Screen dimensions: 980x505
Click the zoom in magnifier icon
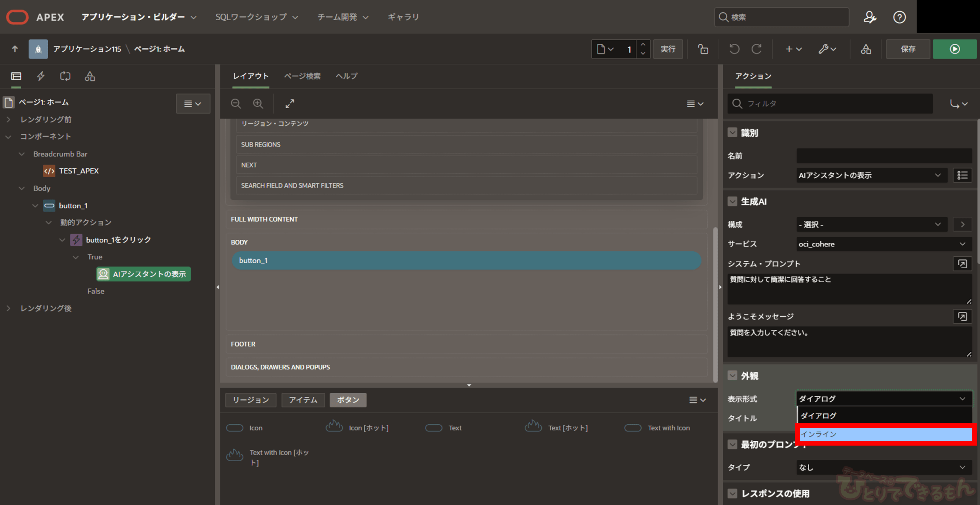point(258,104)
